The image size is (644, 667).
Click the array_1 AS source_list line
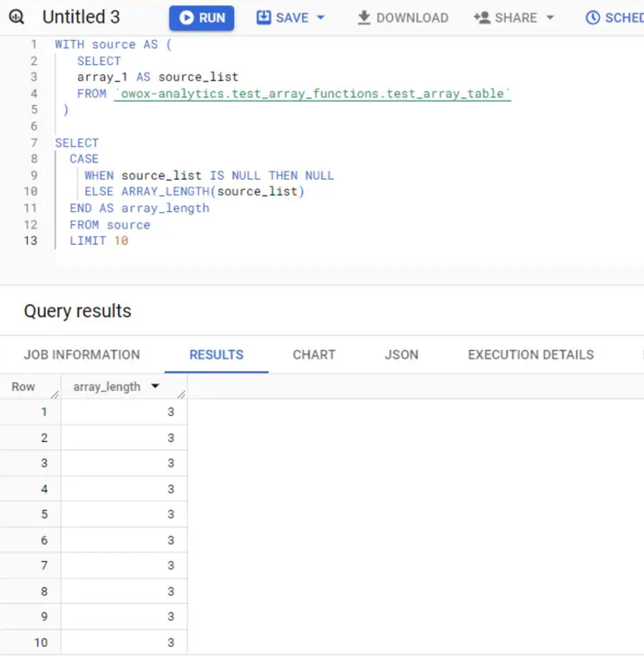tap(158, 77)
